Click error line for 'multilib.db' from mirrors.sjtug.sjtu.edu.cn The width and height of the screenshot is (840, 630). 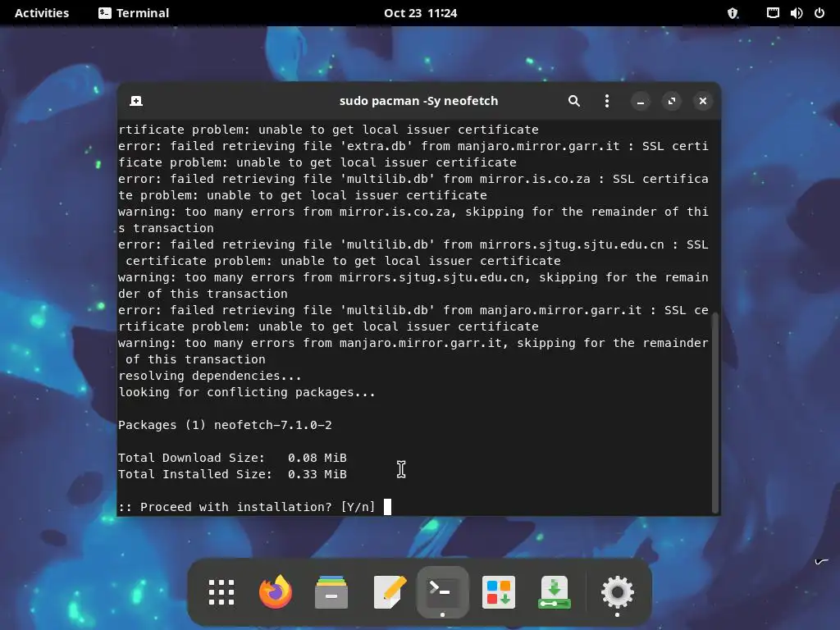(x=413, y=253)
